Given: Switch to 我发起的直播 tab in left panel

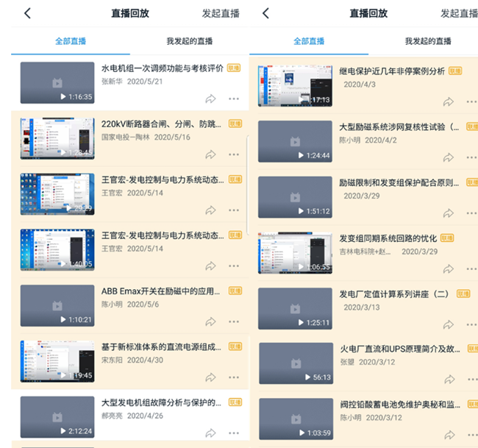Looking at the screenshot, I should (189, 41).
